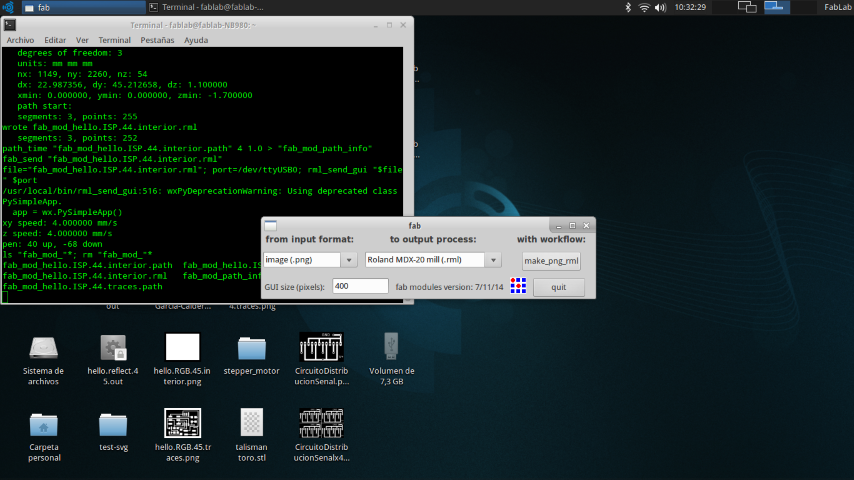Click the fab window menu icon
Screen dimensions: 854x480
[271, 226]
